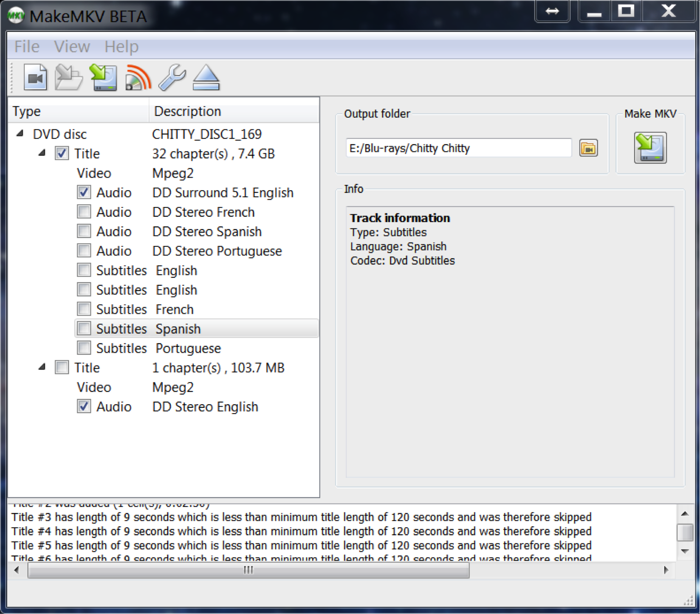Uncheck the 7.4 GB Title checkbox
Screen dimensions: 700x614
tap(62, 153)
